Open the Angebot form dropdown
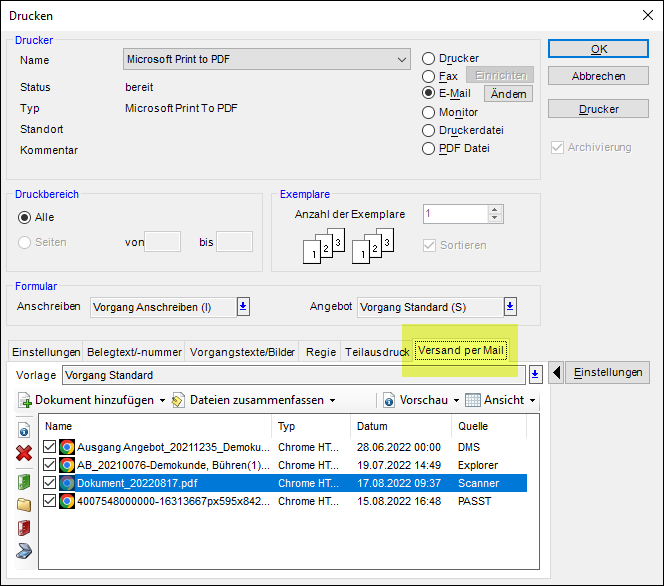 (x=510, y=307)
